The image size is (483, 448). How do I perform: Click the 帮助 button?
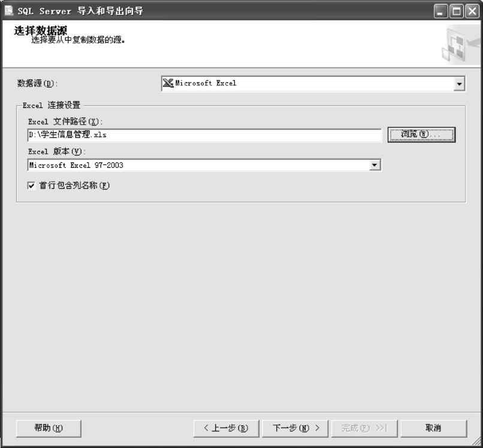(49, 428)
